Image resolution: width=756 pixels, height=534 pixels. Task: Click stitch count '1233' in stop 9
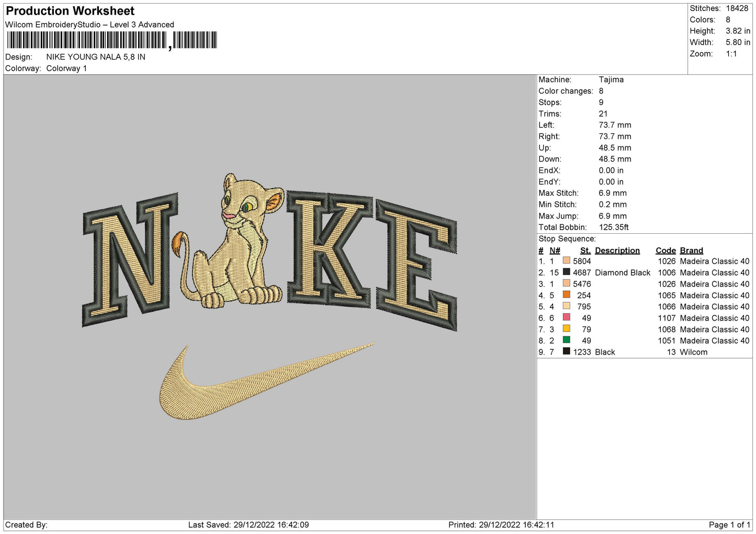582,352
